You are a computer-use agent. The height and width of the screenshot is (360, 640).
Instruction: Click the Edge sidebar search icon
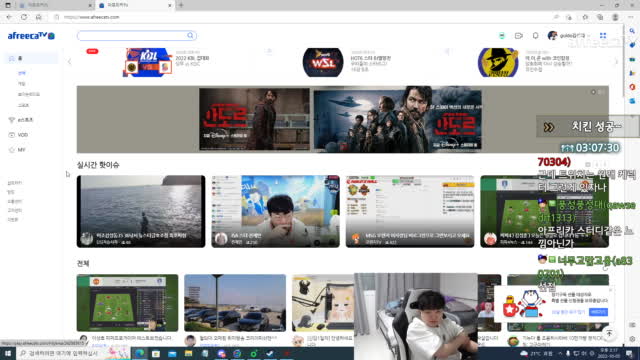tap(632, 31)
